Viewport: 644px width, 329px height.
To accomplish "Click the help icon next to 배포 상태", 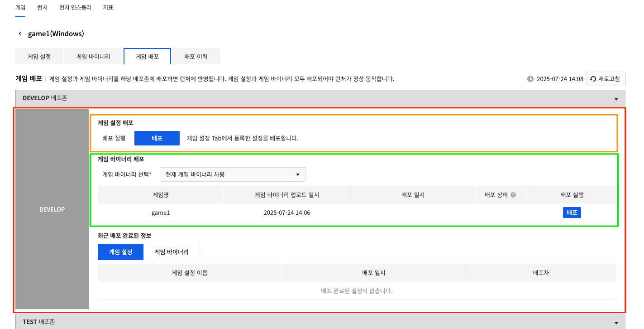I will coord(513,195).
